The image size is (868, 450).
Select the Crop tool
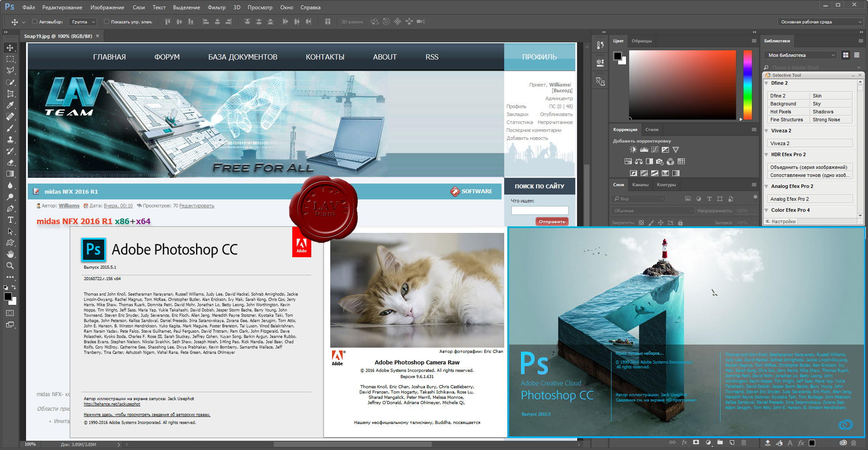[10, 94]
